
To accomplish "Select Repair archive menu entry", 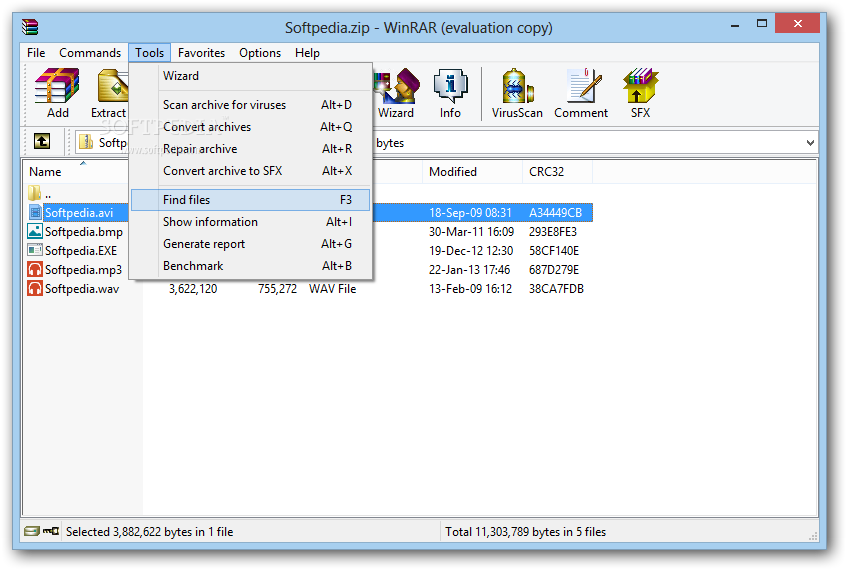I will point(251,149).
